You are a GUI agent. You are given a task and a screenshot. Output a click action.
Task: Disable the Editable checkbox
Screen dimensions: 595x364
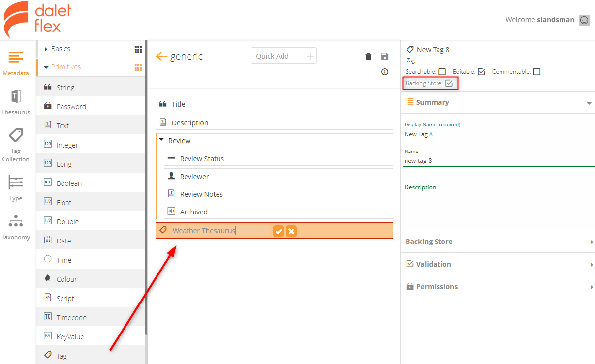point(481,71)
